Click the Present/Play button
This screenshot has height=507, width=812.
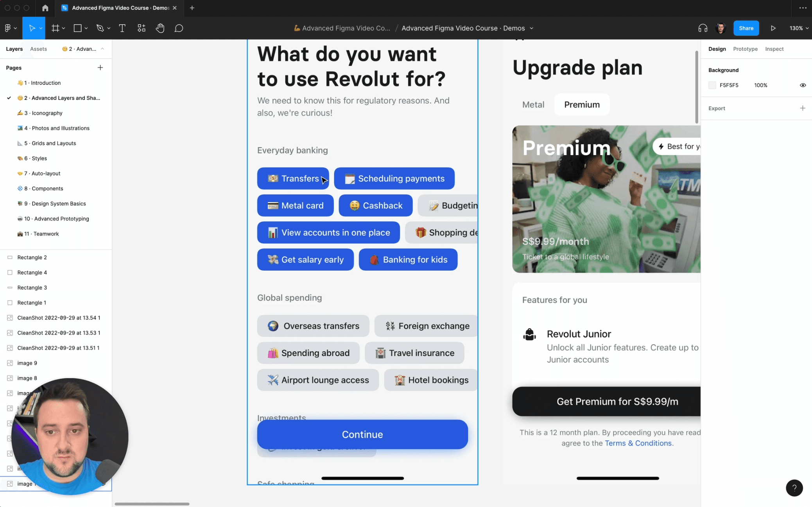click(x=773, y=27)
